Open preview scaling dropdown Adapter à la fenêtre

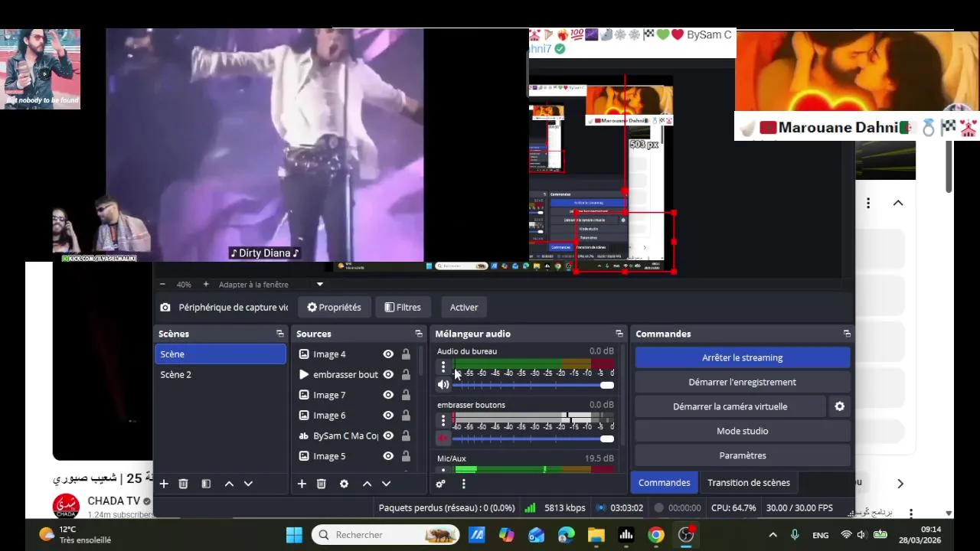tap(271, 285)
